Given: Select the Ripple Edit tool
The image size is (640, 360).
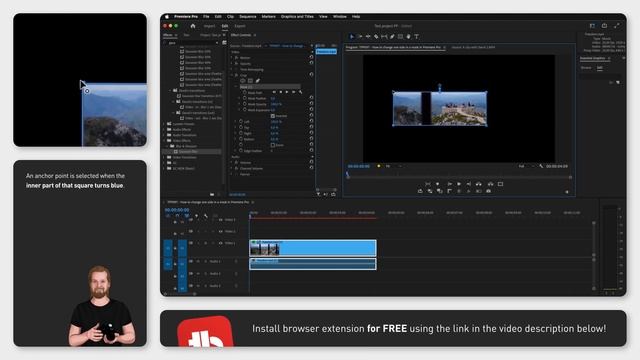Looking at the screenshot, I should [368, 36].
